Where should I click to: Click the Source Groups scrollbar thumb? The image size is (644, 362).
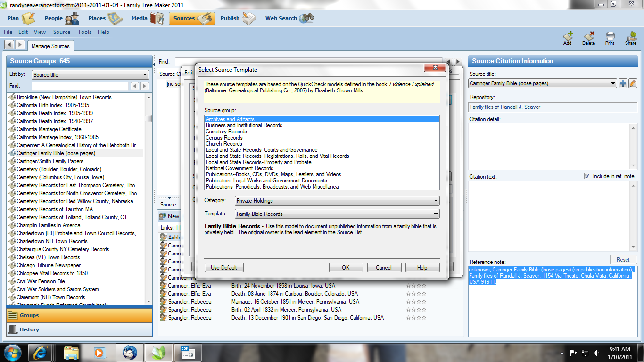[x=148, y=118]
